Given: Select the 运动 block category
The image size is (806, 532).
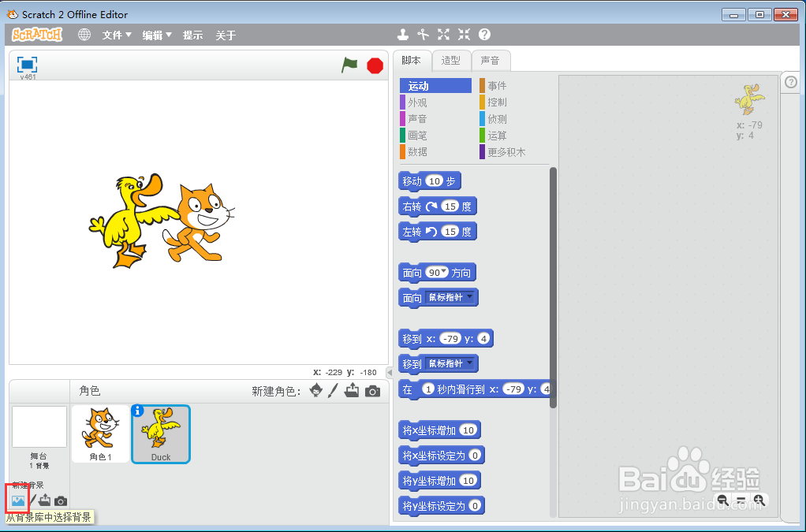Looking at the screenshot, I should [435, 86].
